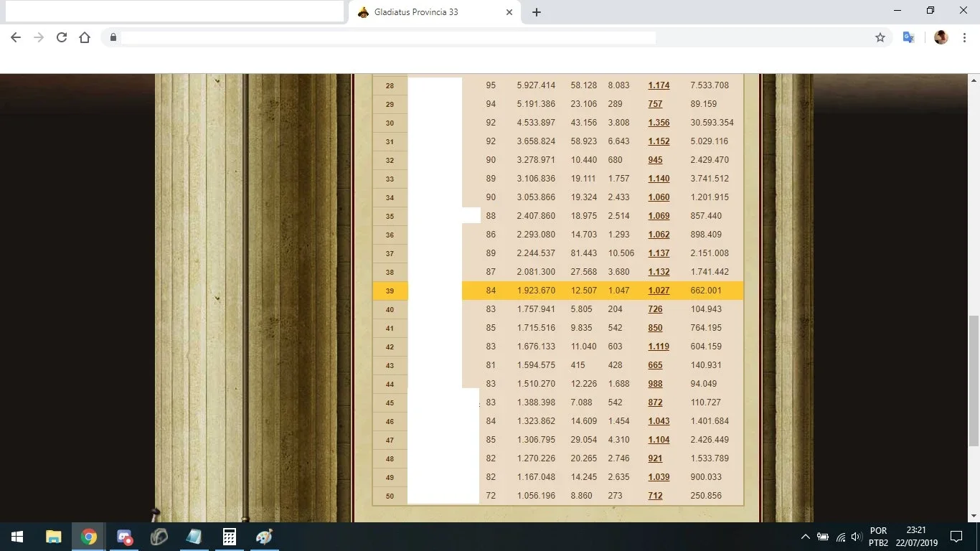Open a new browser tab

tap(537, 12)
